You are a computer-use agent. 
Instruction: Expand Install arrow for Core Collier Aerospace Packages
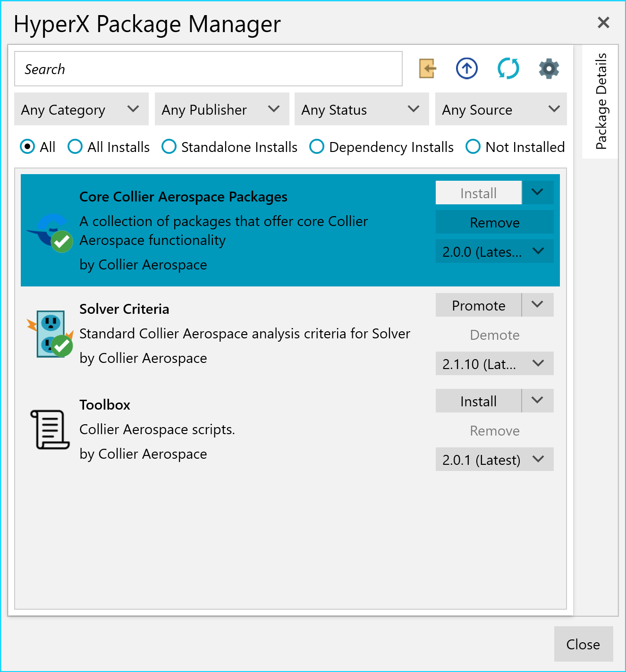538,193
